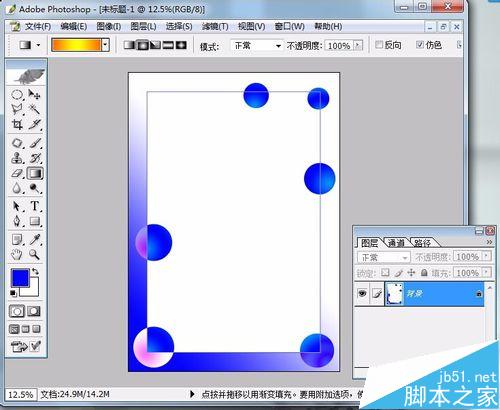Toggle lock all padlock in Layers panel
The height and width of the screenshot is (410, 500).
[424, 273]
